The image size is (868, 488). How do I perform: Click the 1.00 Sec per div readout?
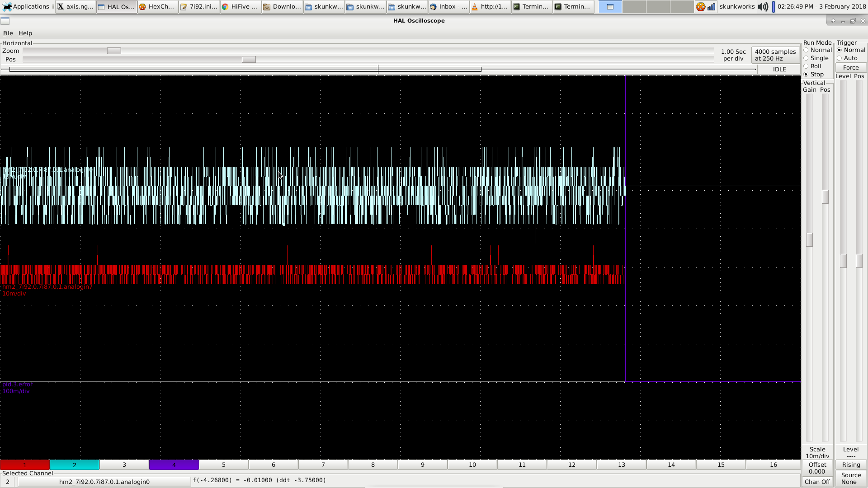733,55
